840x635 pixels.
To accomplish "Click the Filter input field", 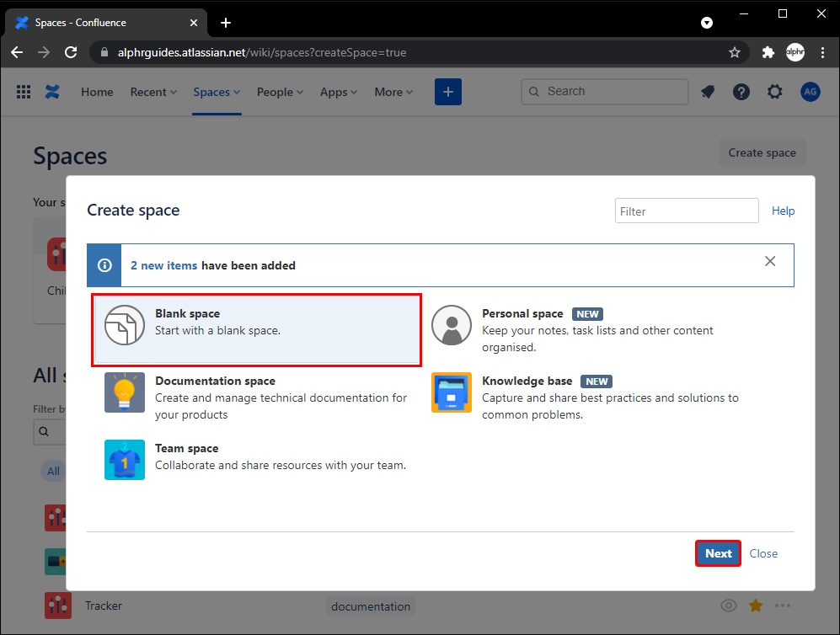I will pyautogui.click(x=686, y=211).
